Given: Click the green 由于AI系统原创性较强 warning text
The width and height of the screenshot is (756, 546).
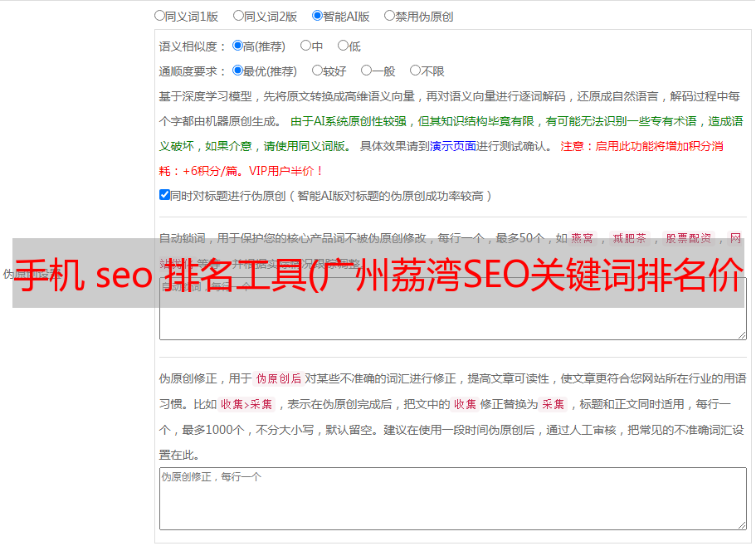Looking at the screenshot, I should 349,121.
